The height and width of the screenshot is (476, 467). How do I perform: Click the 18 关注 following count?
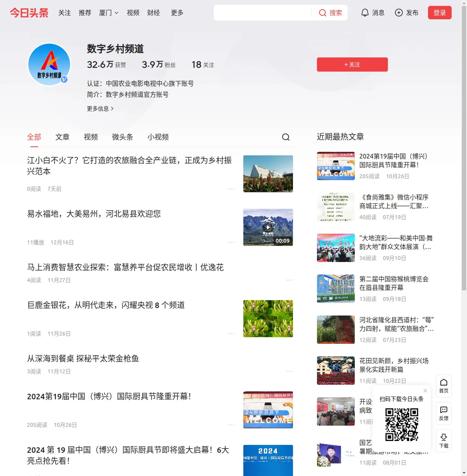point(203,65)
